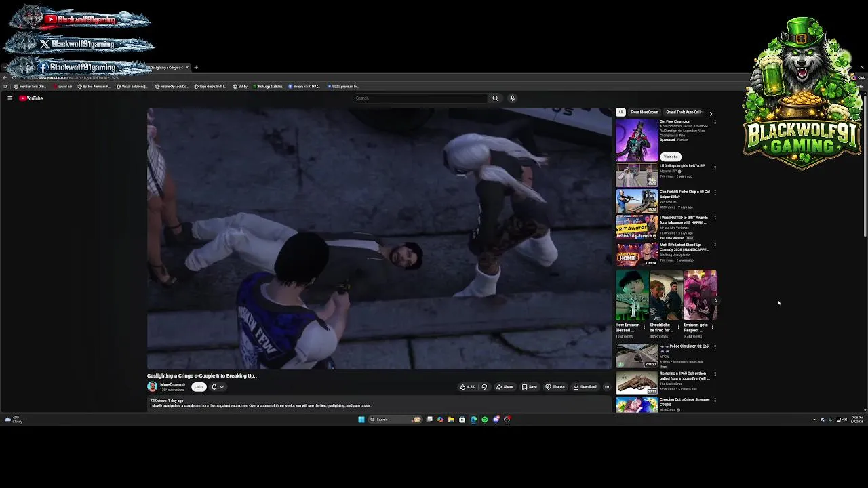
Task: Select the Grand Theft Auto filter chip
Action: click(x=684, y=113)
